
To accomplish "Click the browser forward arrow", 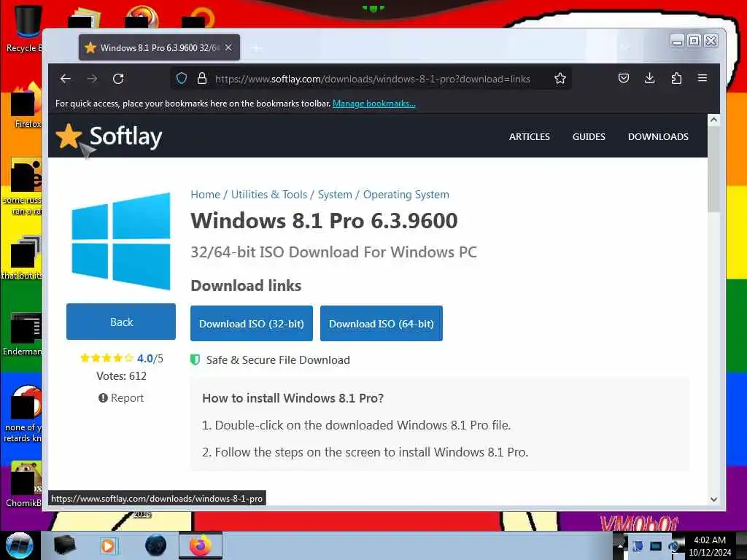I will (x=92, y=79).
